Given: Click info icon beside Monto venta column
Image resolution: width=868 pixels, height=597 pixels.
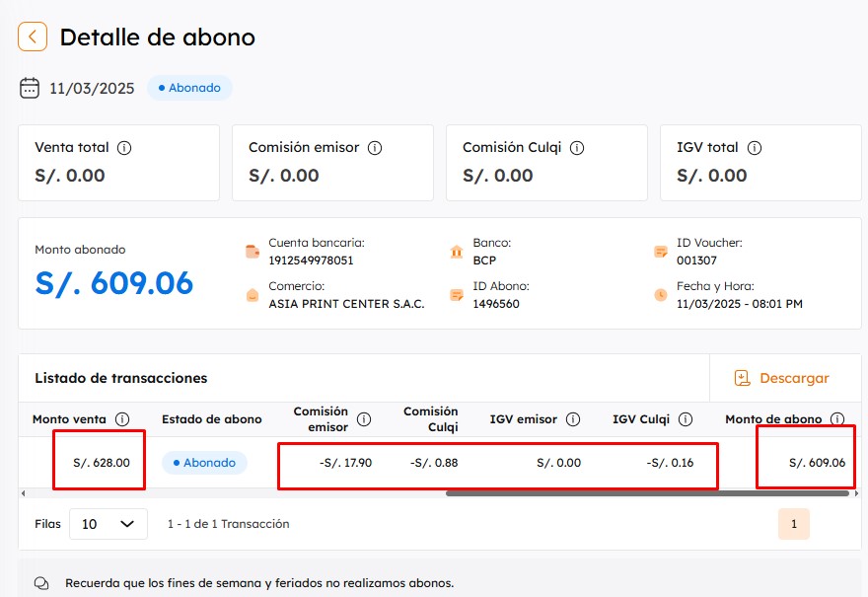Looking at the screenshot, I should point(122,419).
